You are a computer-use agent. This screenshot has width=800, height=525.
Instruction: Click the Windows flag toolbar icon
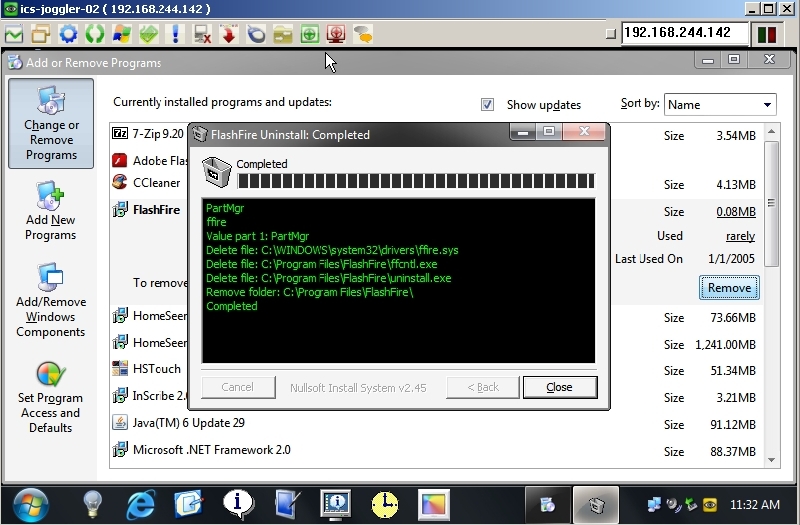tap(121, 34)
